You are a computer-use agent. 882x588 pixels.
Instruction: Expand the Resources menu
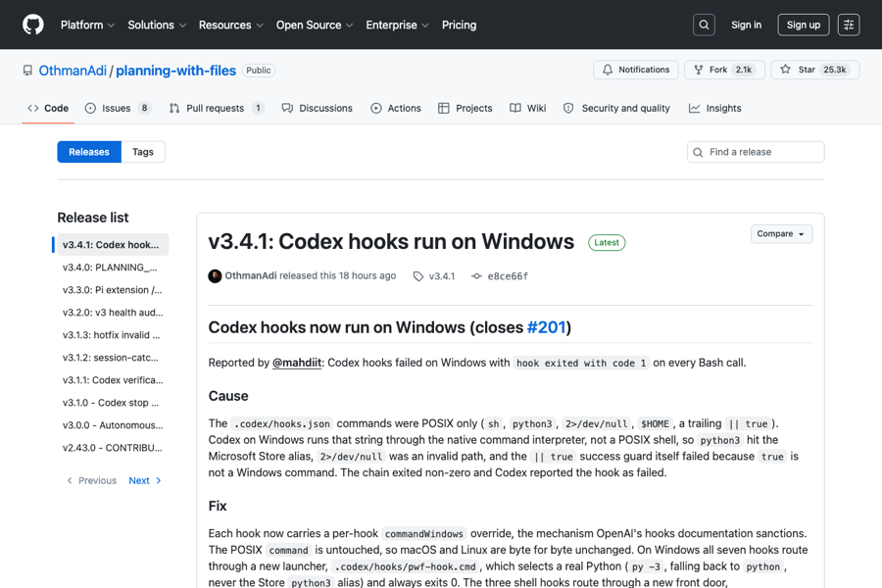coord(230,24)
